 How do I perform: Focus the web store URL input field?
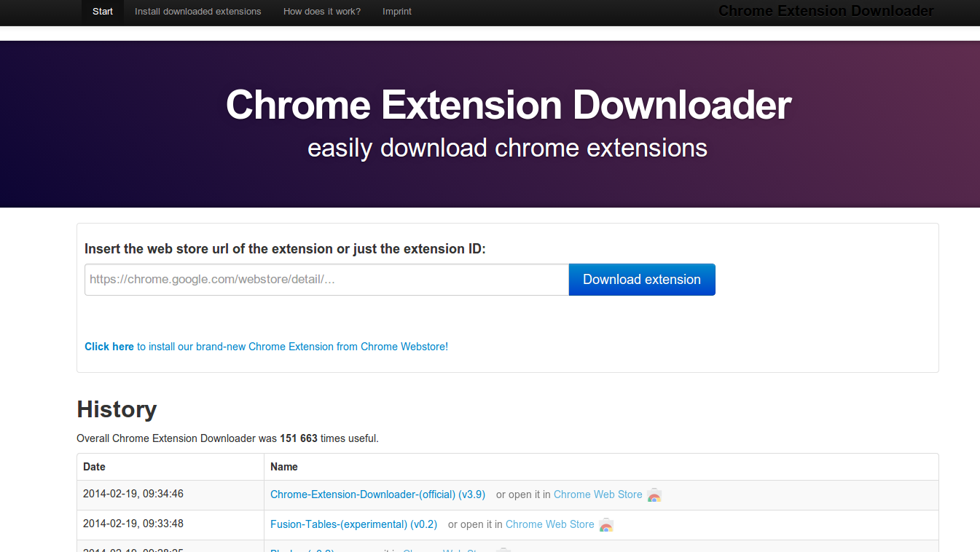326,280
